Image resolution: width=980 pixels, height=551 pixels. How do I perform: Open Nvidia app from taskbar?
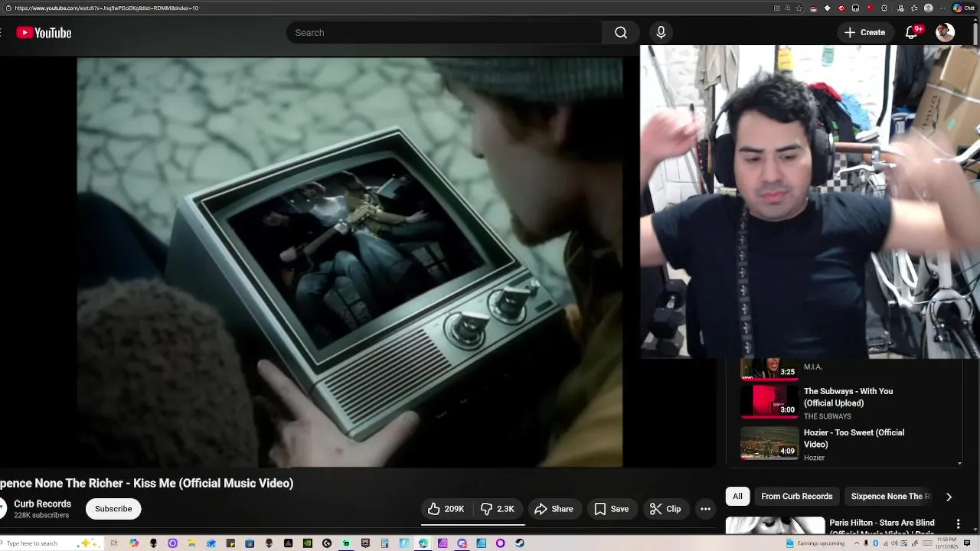(x=308, y=543)
